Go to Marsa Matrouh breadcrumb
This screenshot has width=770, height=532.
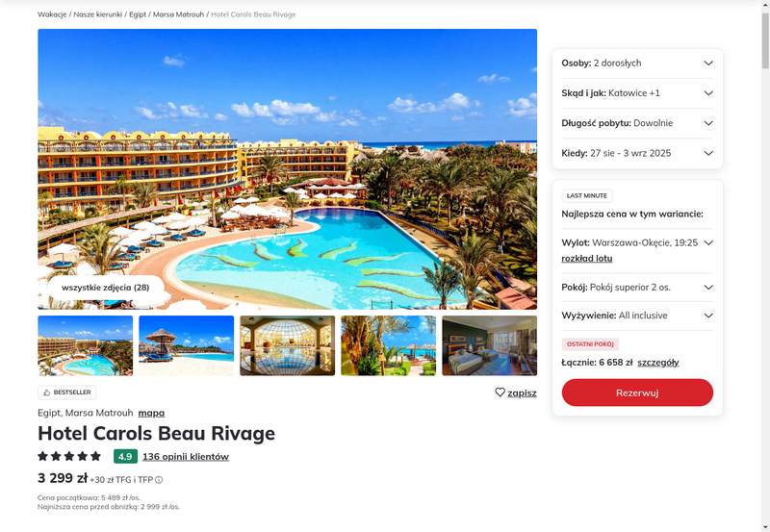pyautogui.click(x=178, y=14)
